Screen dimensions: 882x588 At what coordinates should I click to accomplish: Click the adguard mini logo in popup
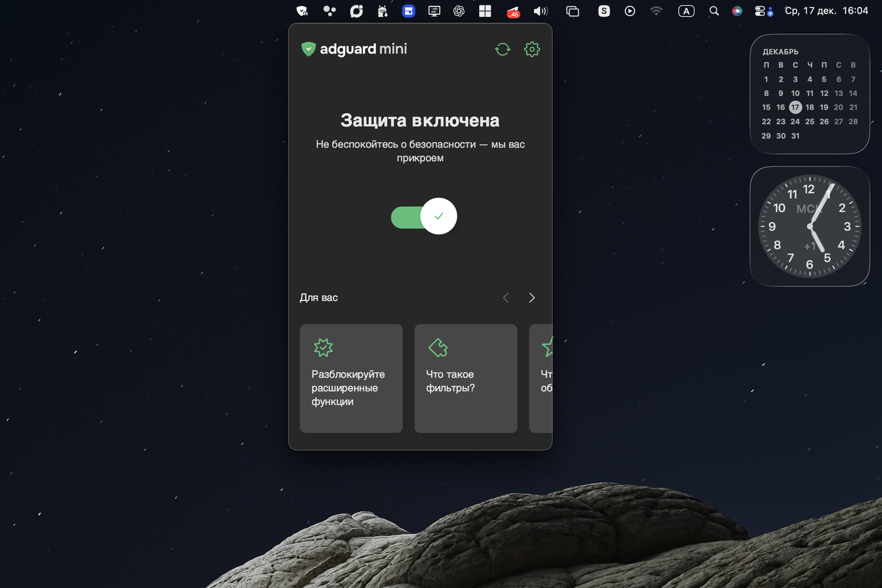click(x=354, y=49)
